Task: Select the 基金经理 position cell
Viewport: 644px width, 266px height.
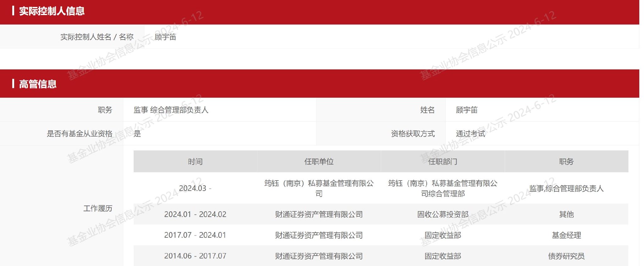Action: click(x=567, y=235)
